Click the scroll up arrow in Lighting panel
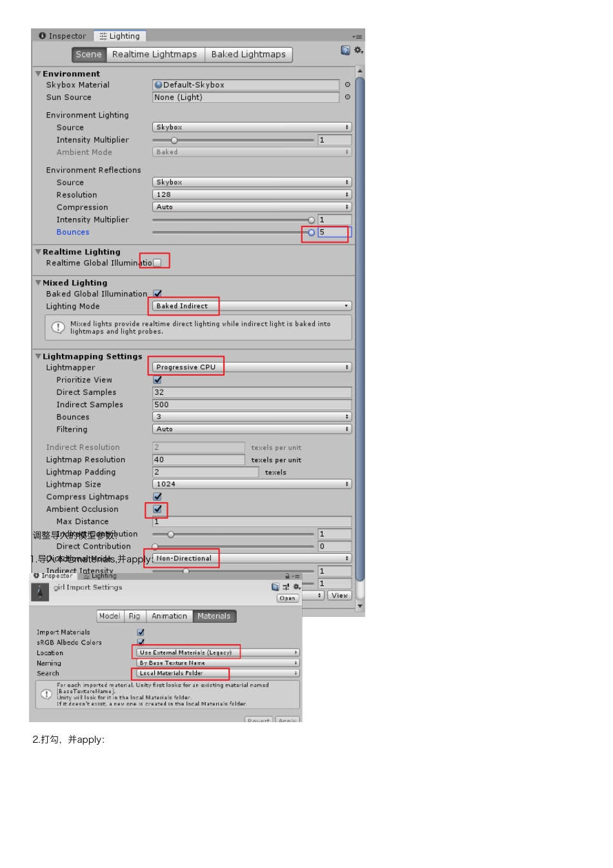The image size is (613, 868). 360,70
